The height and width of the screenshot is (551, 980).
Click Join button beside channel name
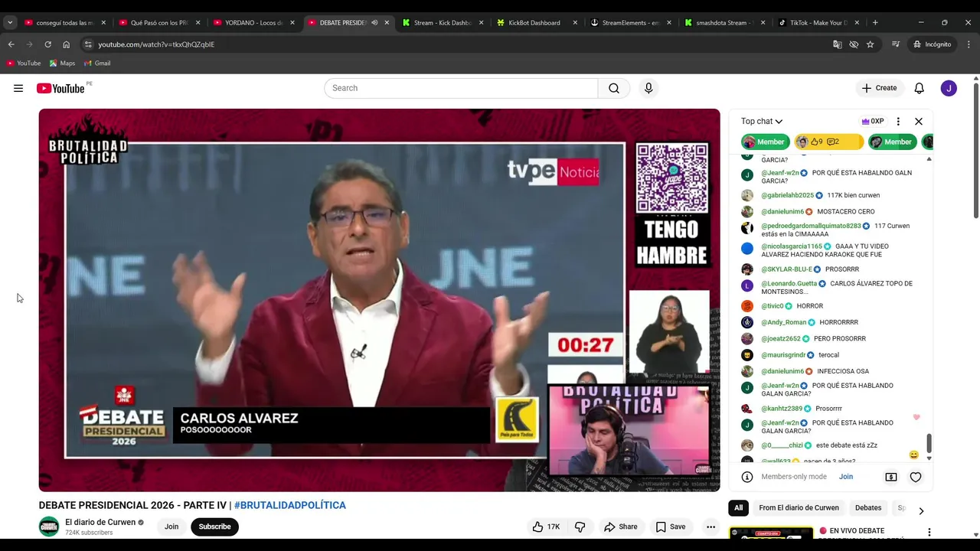(171, 527)
